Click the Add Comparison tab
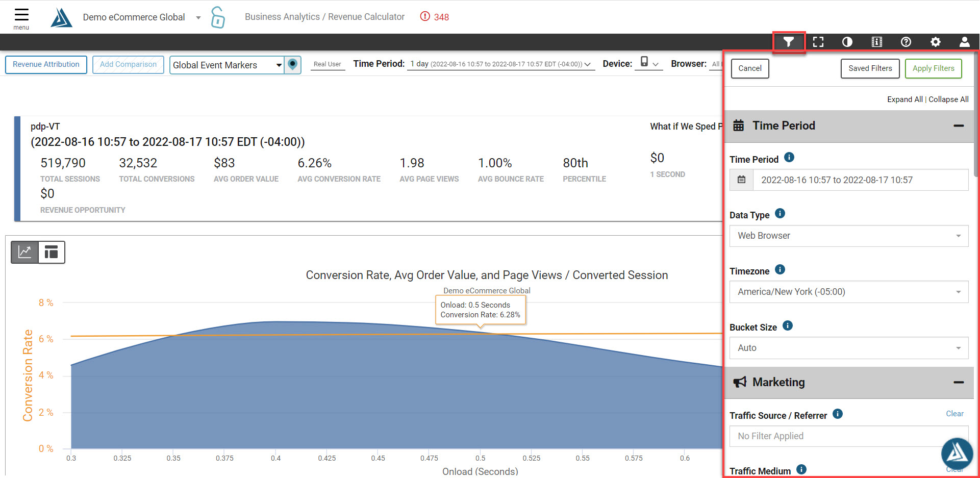Image resolution: width=980 pixels, height=478 pixels. [x=128, y=65]
